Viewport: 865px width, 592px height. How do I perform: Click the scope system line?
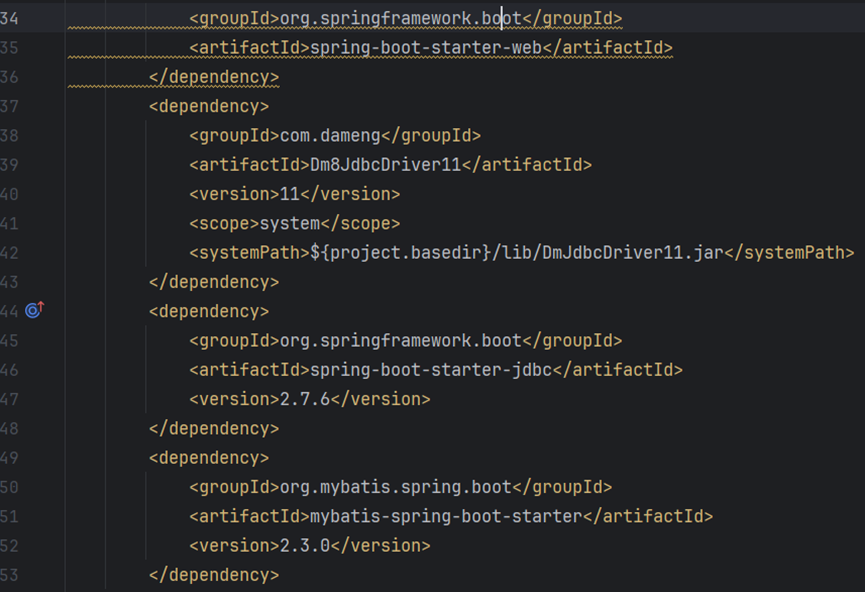(295, 223)
